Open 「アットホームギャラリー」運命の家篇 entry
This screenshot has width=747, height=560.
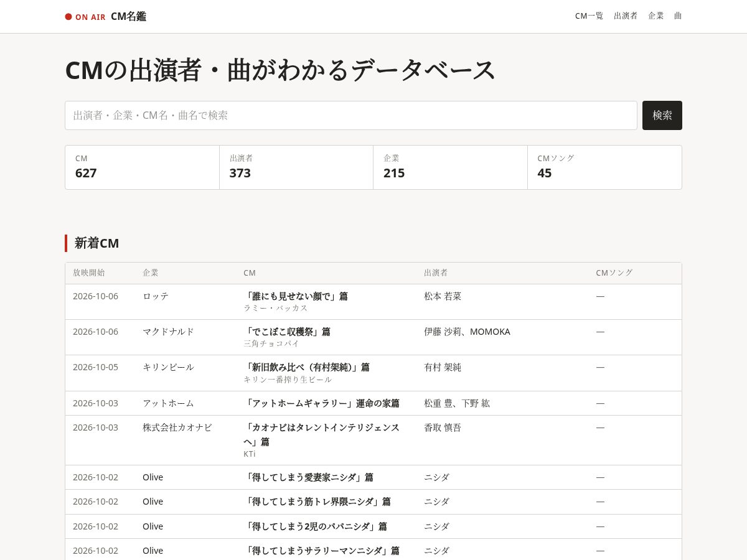coord(321,403)
